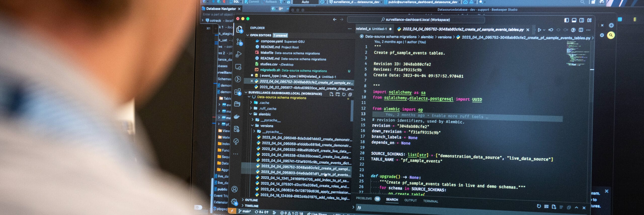Click the split editor right icon
This screenshot has width=644, height=215.
pyautogui.click(x=581, y=30)
